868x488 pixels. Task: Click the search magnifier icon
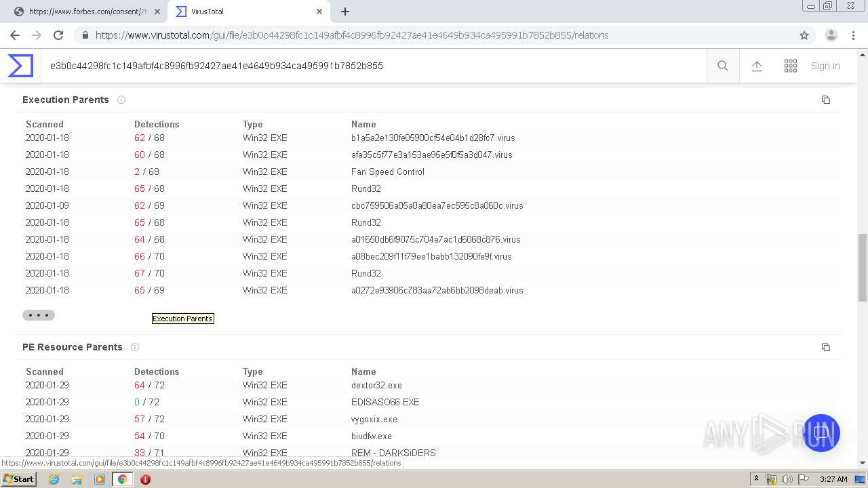[723, 66]
